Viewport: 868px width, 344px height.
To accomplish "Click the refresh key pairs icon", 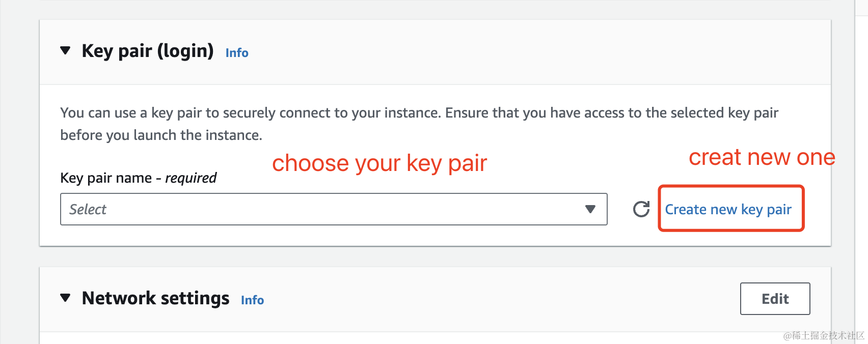I will click(641, 209).
